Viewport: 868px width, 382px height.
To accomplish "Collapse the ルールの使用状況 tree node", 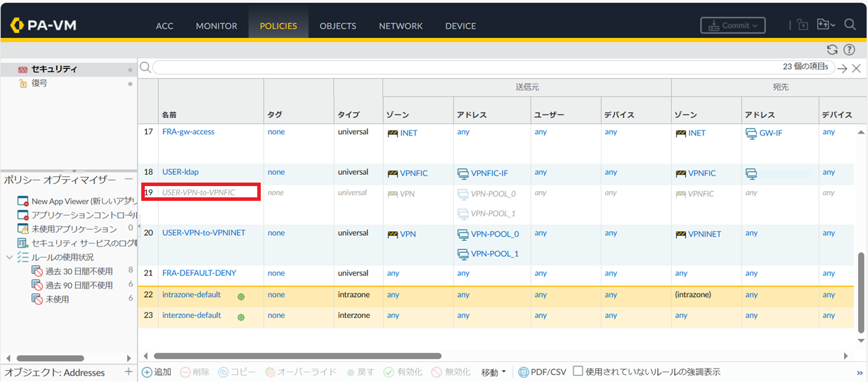I will pyautogui.click(x=9, y=258).
